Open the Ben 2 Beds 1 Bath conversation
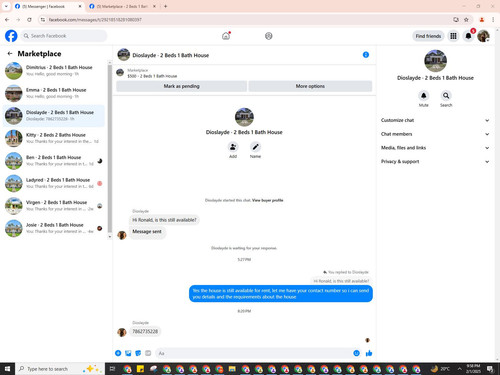500x375 pixels. [54, 160]
